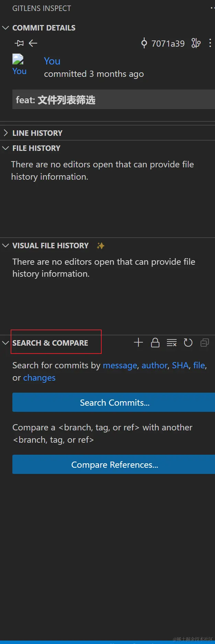
Task: Refresh the Search & Compare view
Action: (188, 343)
